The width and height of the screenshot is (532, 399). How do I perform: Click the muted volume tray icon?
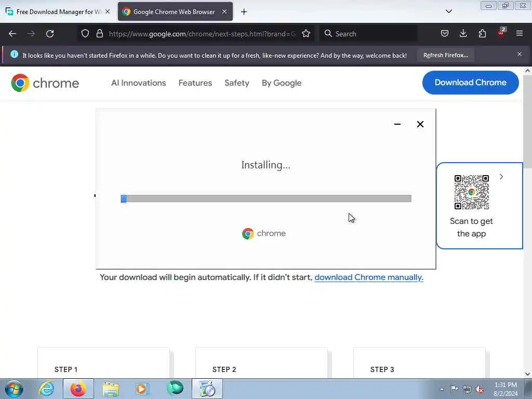click(480, 389)
